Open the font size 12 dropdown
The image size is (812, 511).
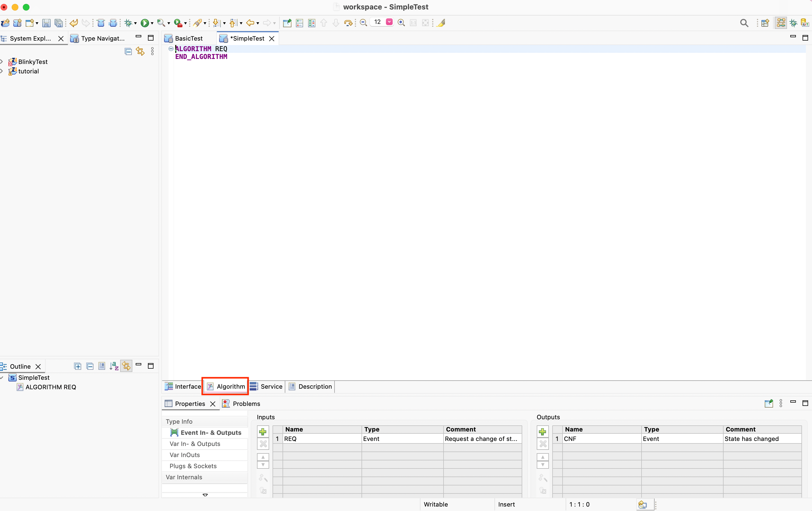(x=389, y=22)
